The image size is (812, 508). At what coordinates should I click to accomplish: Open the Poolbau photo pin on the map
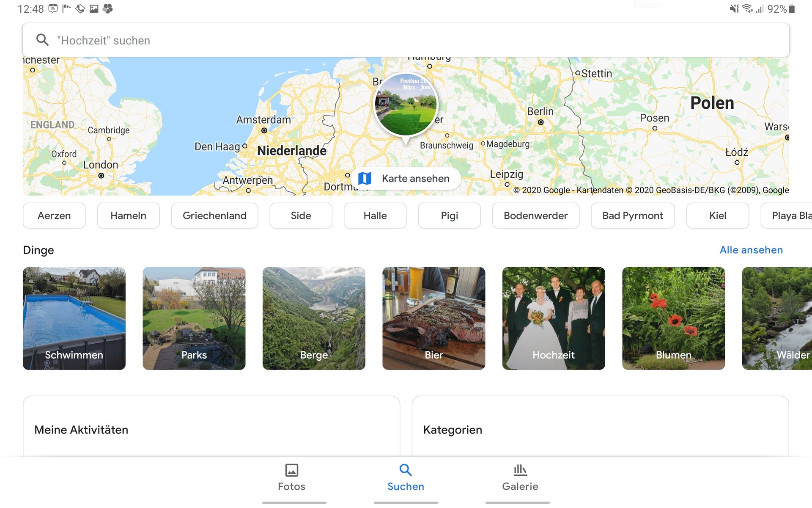click(x=406, y=105)
